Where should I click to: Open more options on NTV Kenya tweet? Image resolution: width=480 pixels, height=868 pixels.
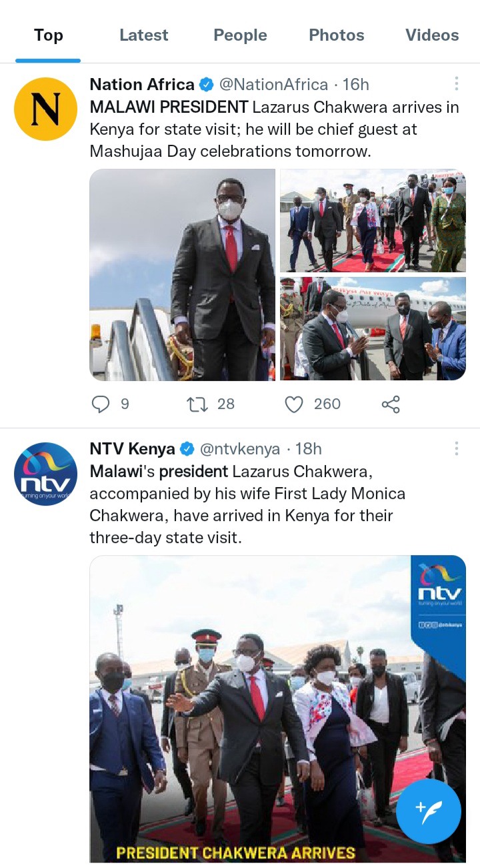click(x=456, y=448)
